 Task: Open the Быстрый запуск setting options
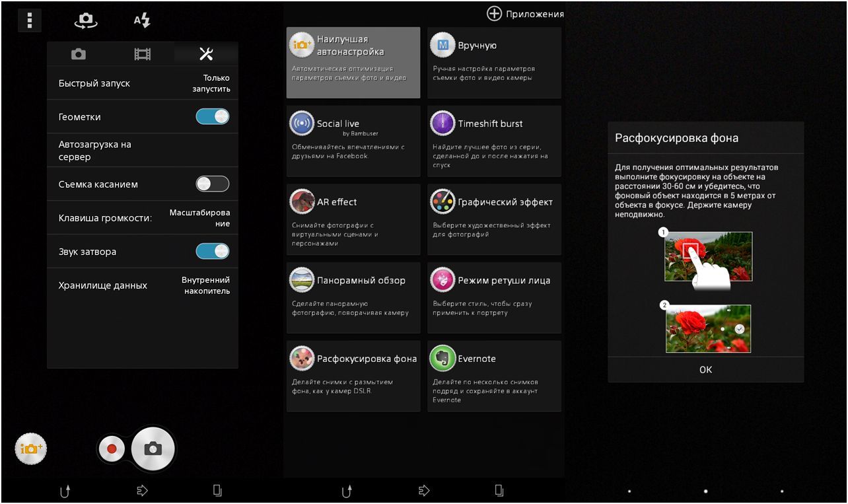(143, 83)
